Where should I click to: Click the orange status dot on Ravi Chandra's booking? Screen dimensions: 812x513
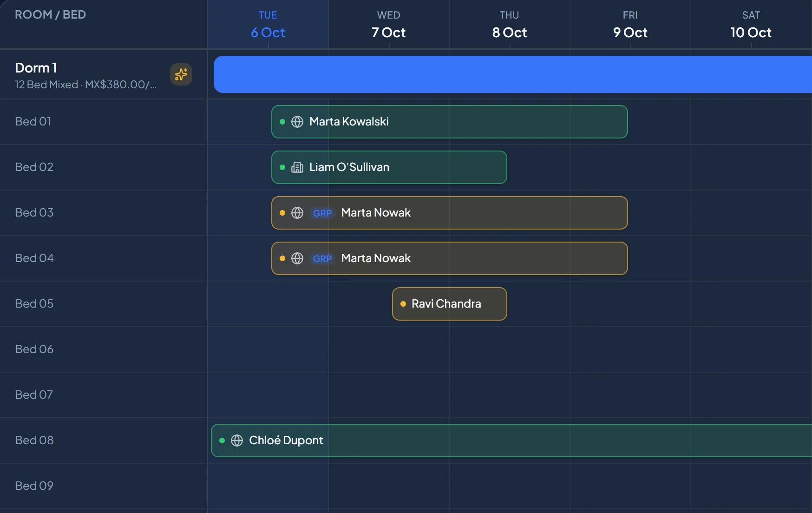pos(403,304)
